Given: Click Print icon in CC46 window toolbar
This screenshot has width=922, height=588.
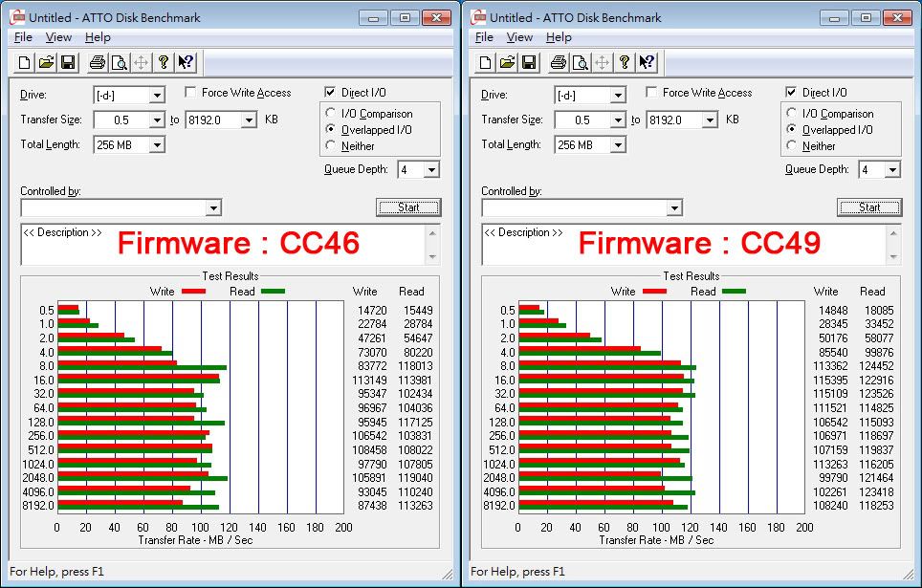Looking at the screenshot, I should (97, 62).
